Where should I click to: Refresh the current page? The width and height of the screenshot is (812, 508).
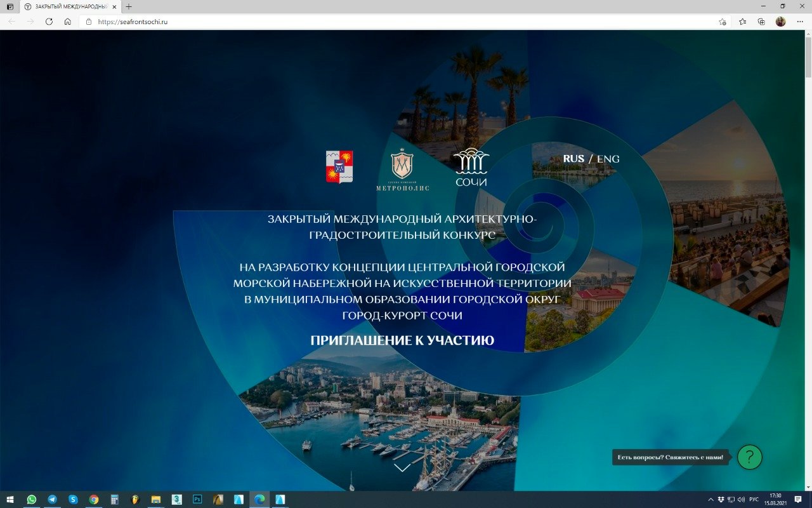tap(49, 22)
